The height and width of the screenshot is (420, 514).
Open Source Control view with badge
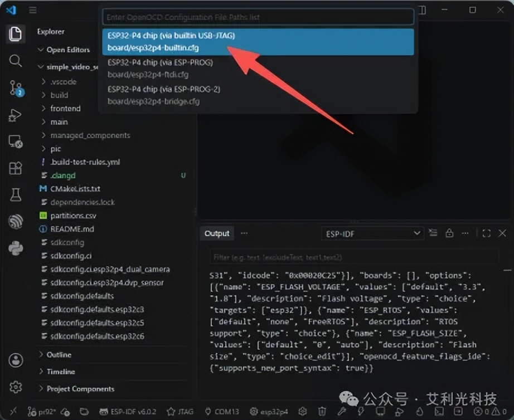click(16, 88)
